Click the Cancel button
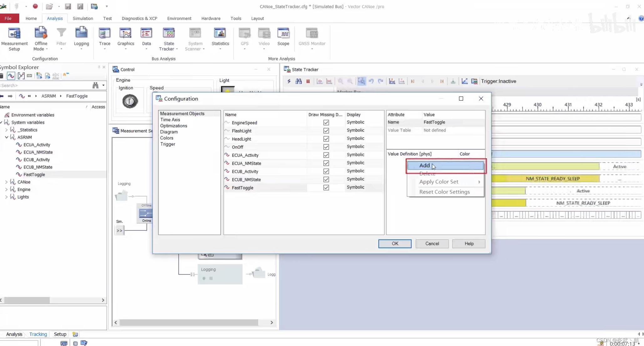The image size is (644, 346). (432, 243)
